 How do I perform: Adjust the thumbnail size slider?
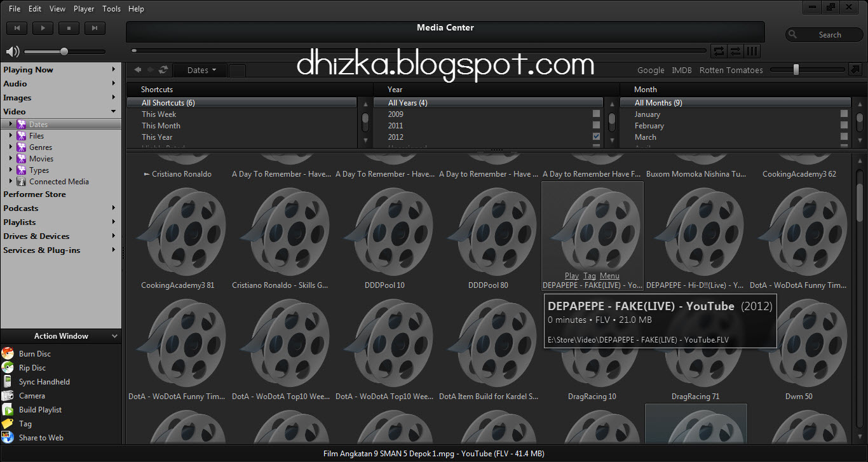pos(796,70)
